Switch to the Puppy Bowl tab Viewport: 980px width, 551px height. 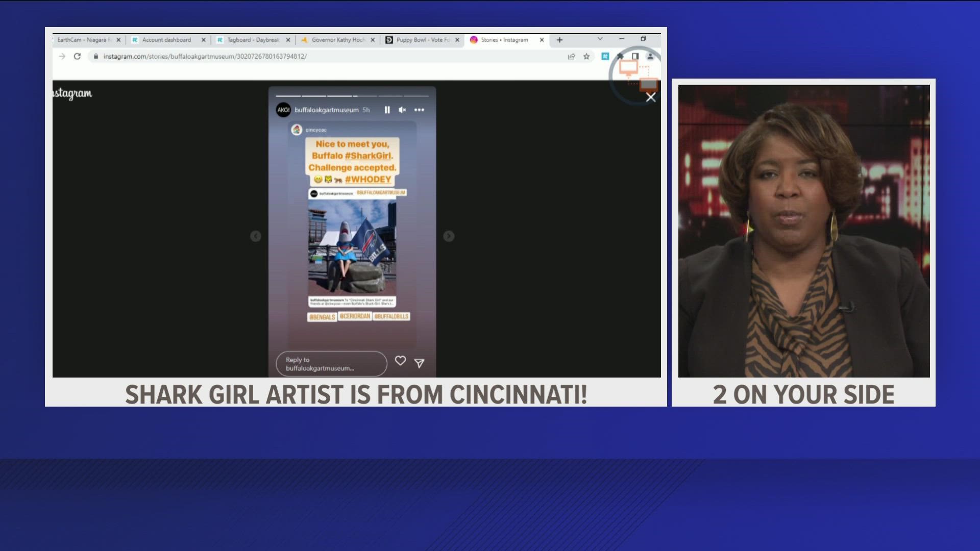(422, 40)
